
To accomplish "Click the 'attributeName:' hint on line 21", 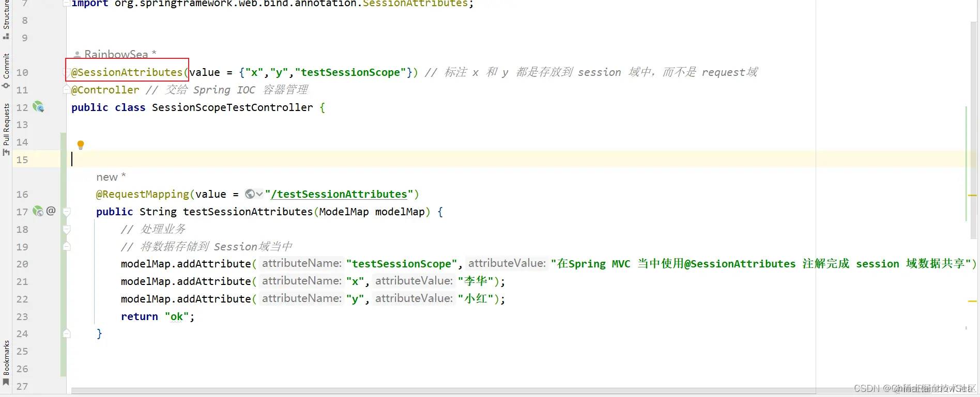I will 301,281.
